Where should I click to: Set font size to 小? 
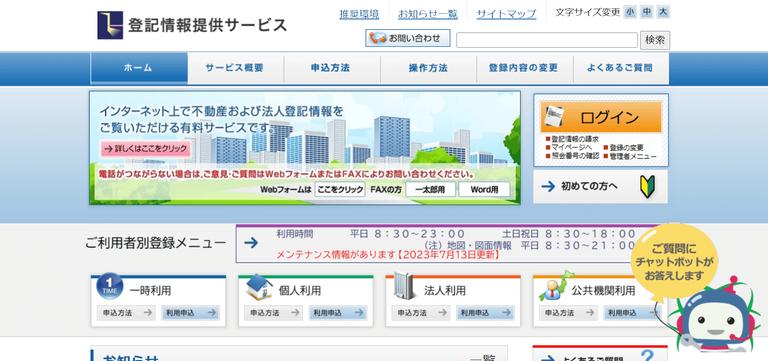click(x=630, y=12)
